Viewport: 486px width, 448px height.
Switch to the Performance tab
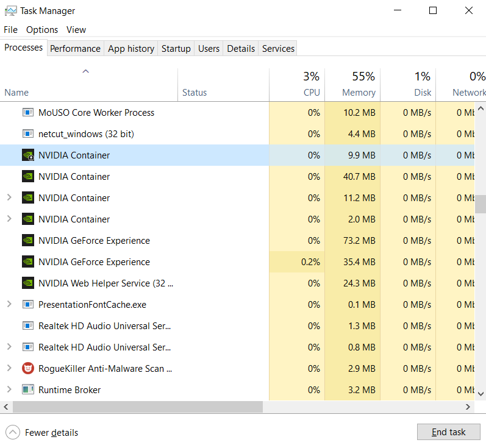click(x=75, y=49)
